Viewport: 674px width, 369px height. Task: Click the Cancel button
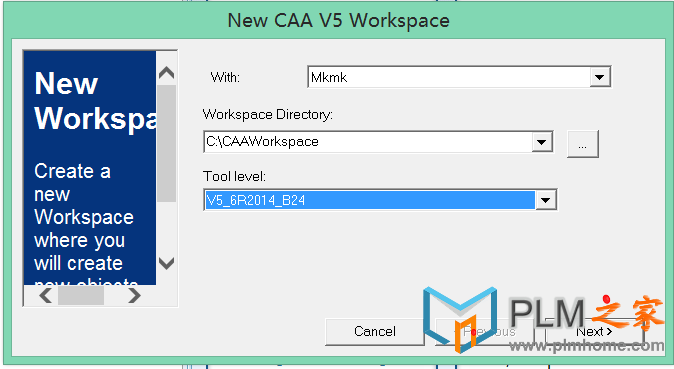[x=375, y=332]
